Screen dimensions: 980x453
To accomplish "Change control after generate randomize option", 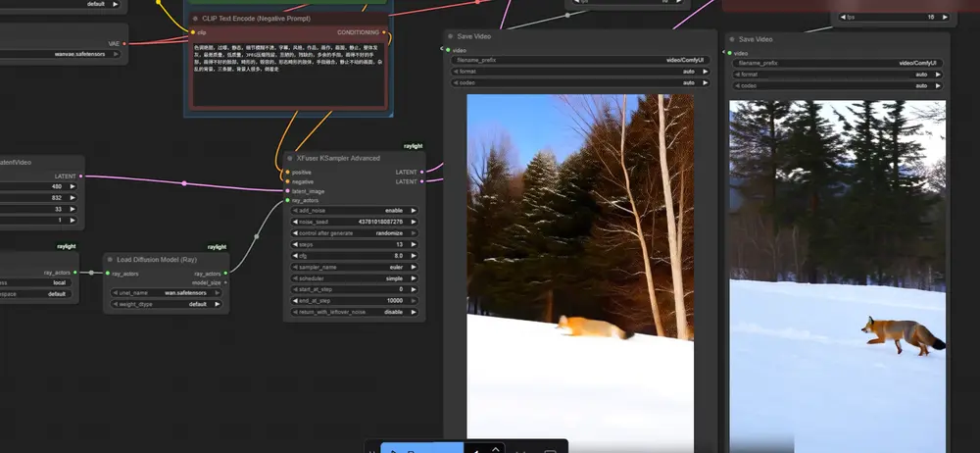I will [x=354, y=232].
